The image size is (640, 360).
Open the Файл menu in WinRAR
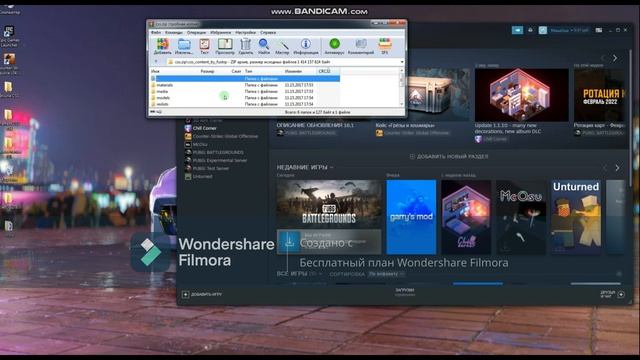(x=156, y=32)
